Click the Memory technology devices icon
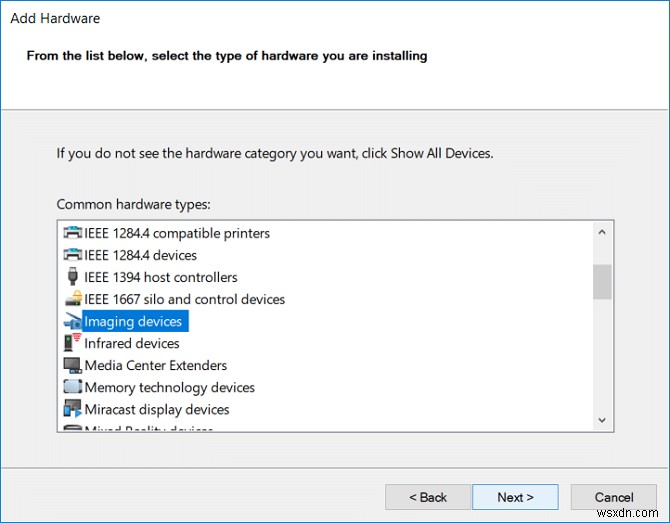This screenshot has width=670, height=523. click(72, 387)
